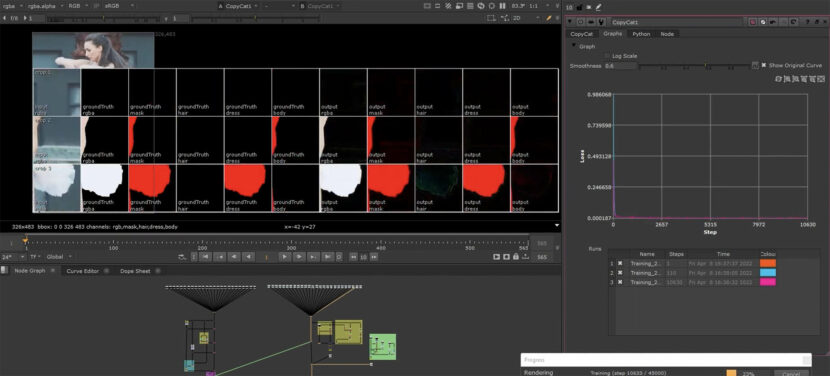Toggle the region of interest viewer icon

coord(491,18)
